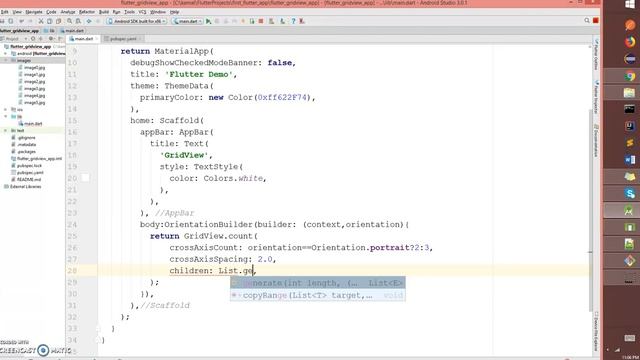Image resolution: width=640 pixels, height=360 pixels.
Task: Expand the ios folder in the project tree
Action: (x=6, y=109)
